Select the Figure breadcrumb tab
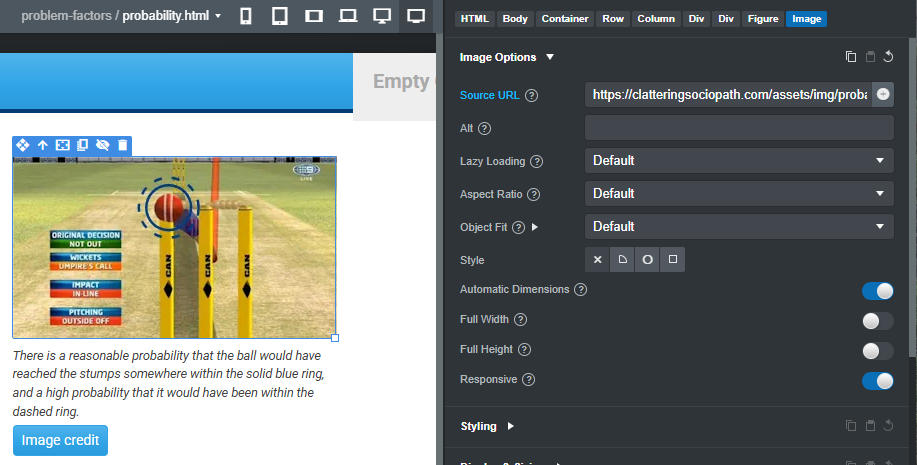The height and width of the screenshot is (465, 917). click(764, 19)
